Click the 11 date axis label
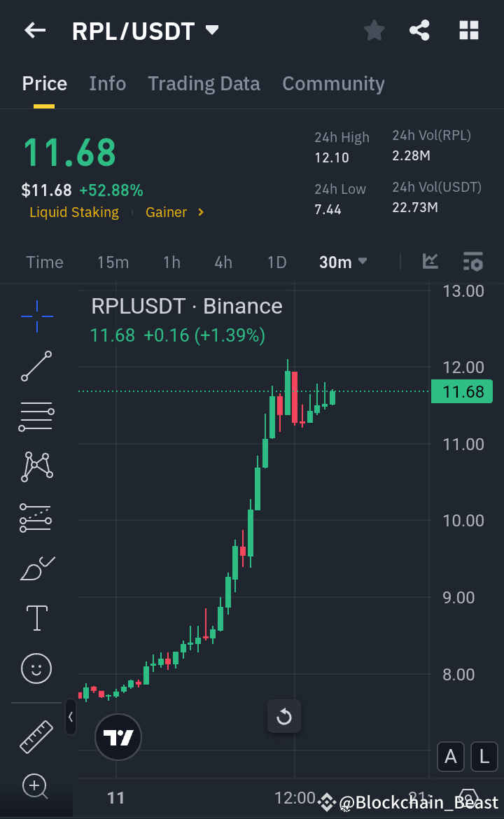504x819 pixels. pos(116,797)
